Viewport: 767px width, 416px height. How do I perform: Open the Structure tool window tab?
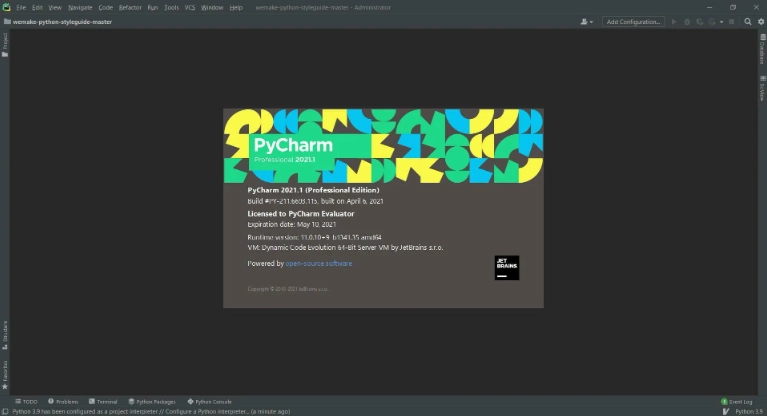pos(5,335)
